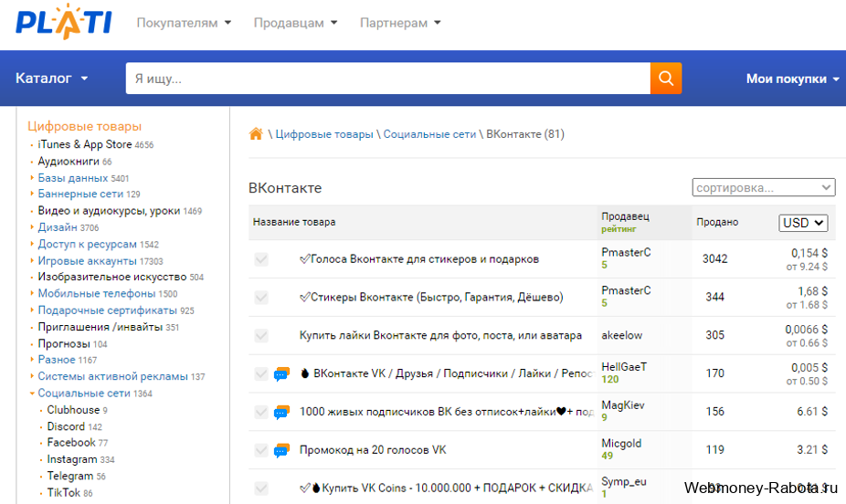
Task: Open product Промокод на 20 голосов VK
Action: pyautogui.click(x=373, y=450)
